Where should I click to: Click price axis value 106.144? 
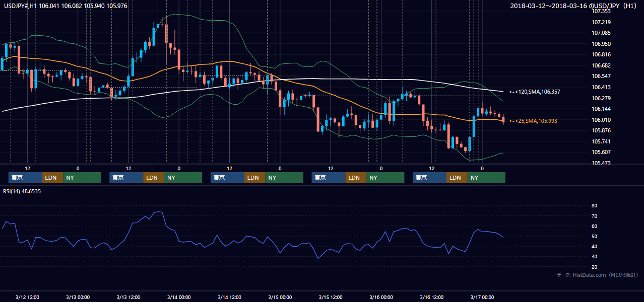pos(601,109)
